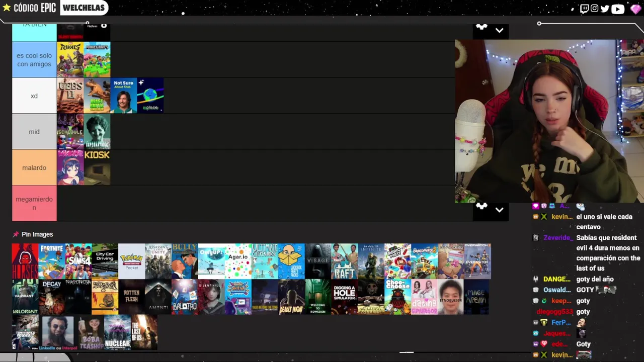Edit the 'es cool solo con amigos' label
Image resolution: width=644 pixels, height=362 pixels.
pos(34,60)
